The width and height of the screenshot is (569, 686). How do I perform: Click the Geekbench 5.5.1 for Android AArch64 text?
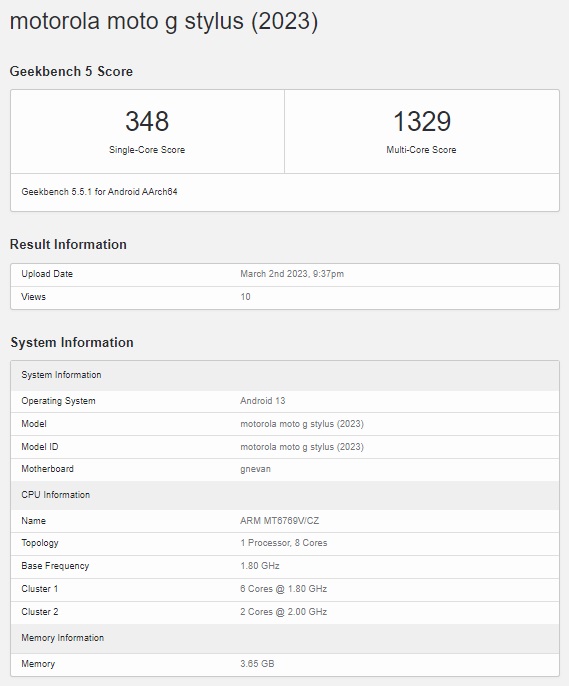click(99, 192)
